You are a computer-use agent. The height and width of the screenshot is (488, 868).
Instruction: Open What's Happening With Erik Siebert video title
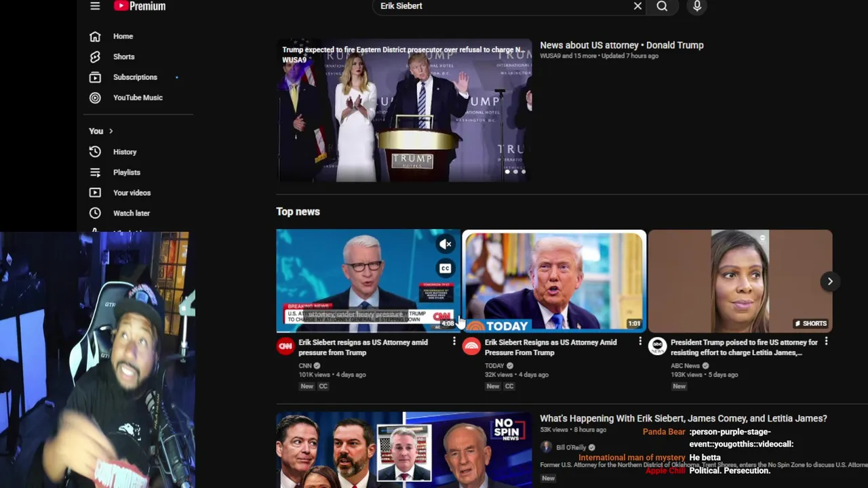pyautogui.click(x=684, y=419)
